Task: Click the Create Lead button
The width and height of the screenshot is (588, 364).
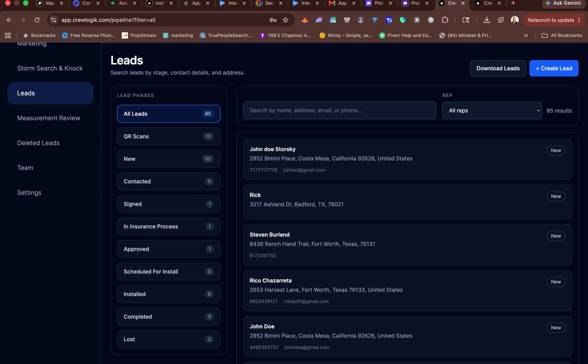Action: 554,68
